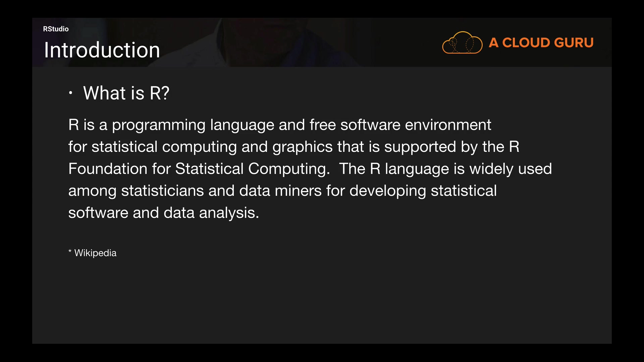
Task: Select the word "statisticians" in the paragraph
Action: [162, 191]
